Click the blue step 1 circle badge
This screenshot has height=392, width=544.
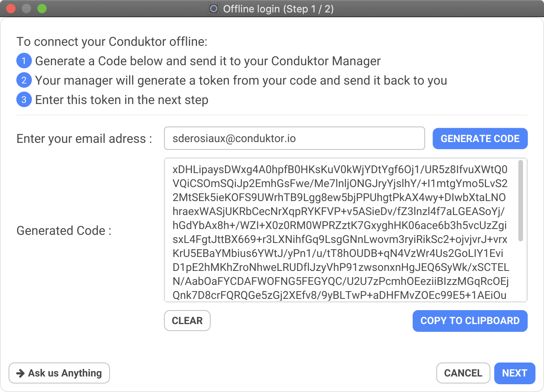click(24, 61)
